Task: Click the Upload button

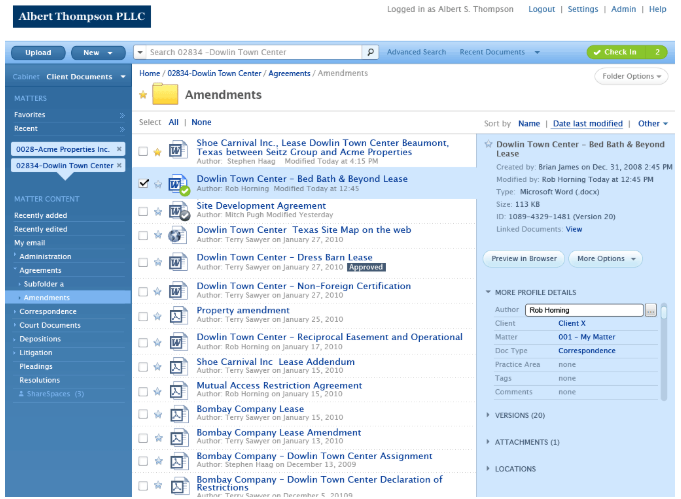Action: (38, 53)
